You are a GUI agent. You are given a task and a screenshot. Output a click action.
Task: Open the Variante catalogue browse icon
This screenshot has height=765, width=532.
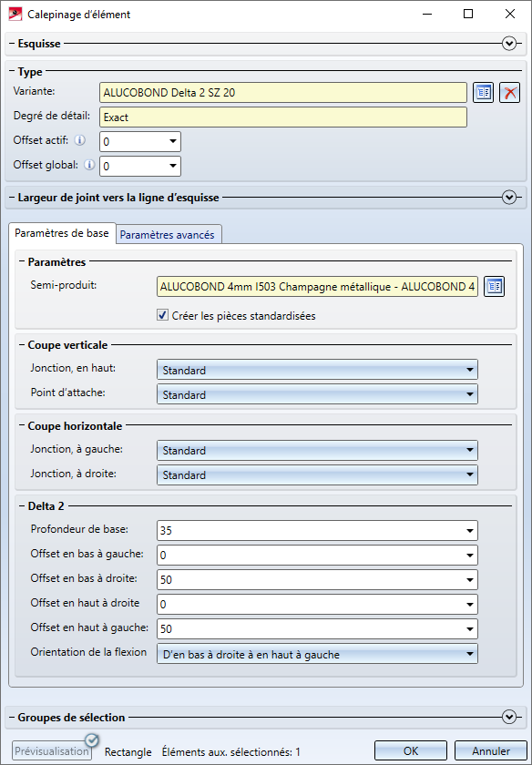coord(483,93)
